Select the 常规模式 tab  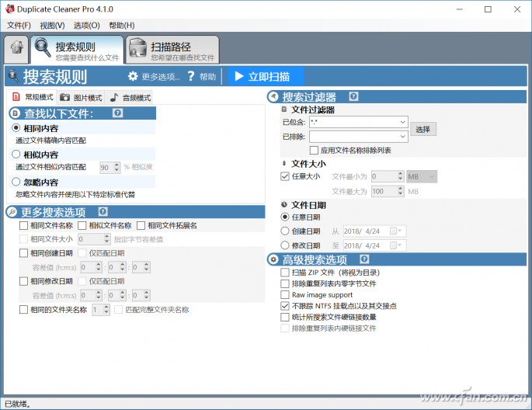tap(33, 97)
